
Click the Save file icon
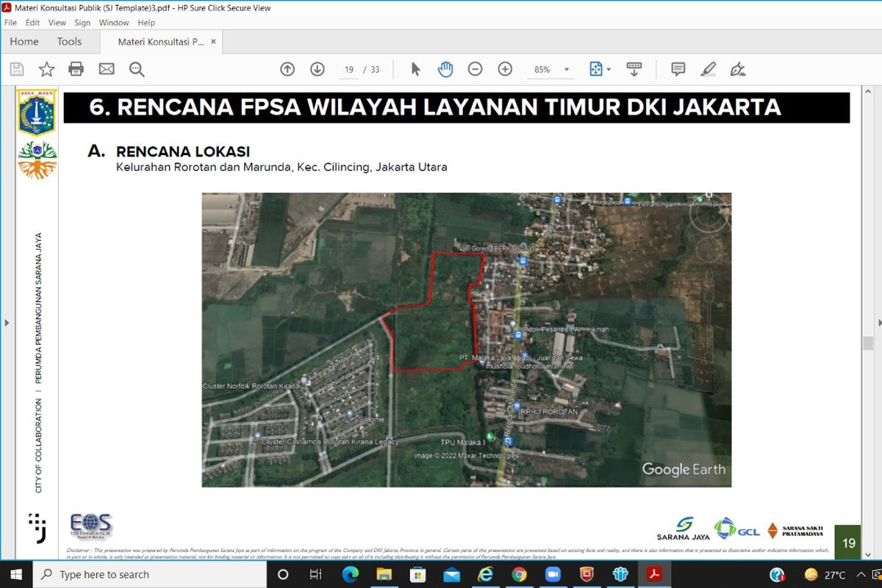click(17, 69)
